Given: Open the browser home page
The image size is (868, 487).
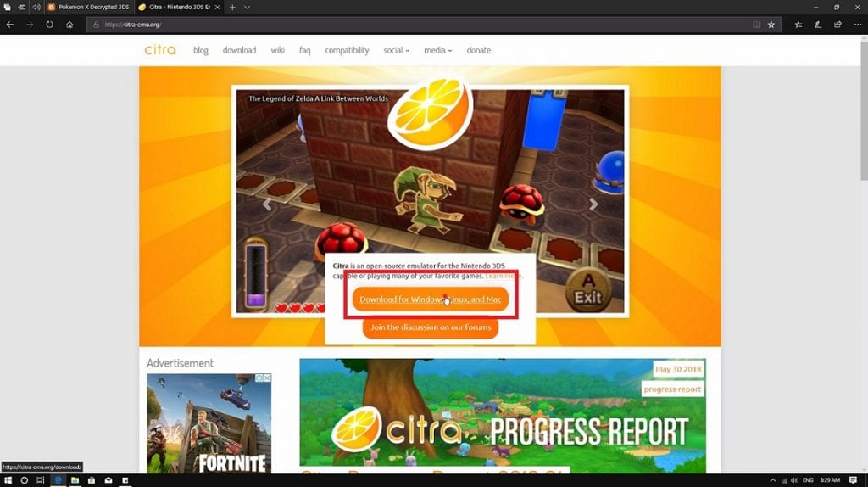Looking at the screenshot, I should 70,25.
